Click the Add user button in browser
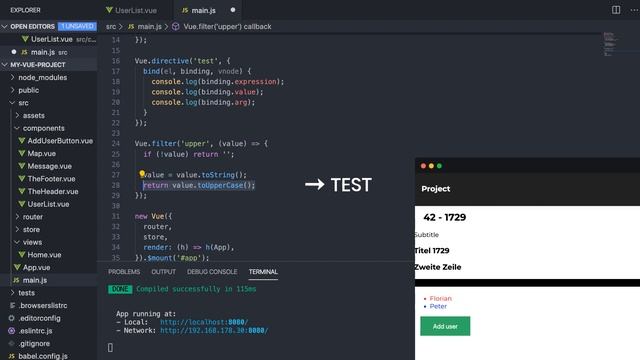 [445, 326]
